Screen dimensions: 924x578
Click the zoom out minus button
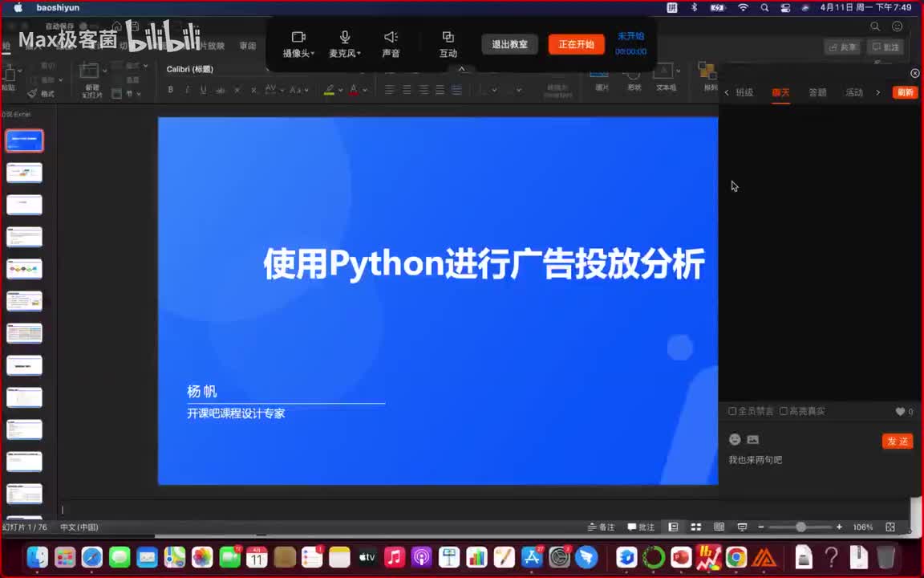coord(760,527)
